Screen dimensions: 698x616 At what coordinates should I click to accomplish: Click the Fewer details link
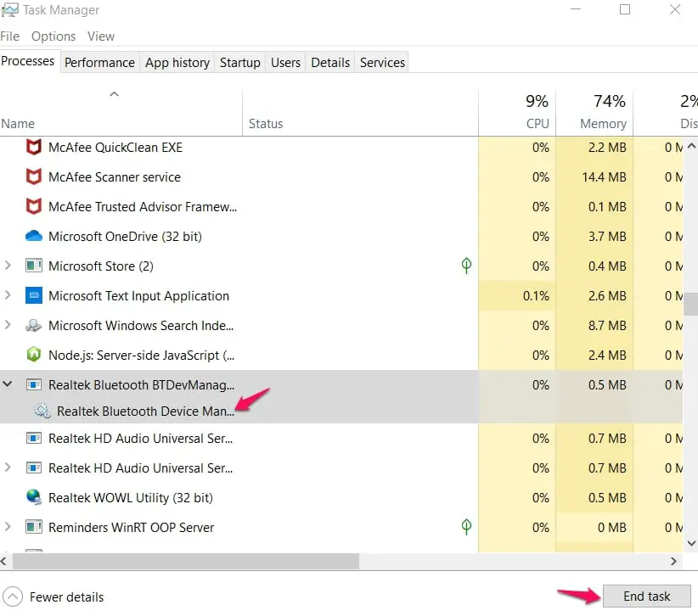[x=67, y=596]
